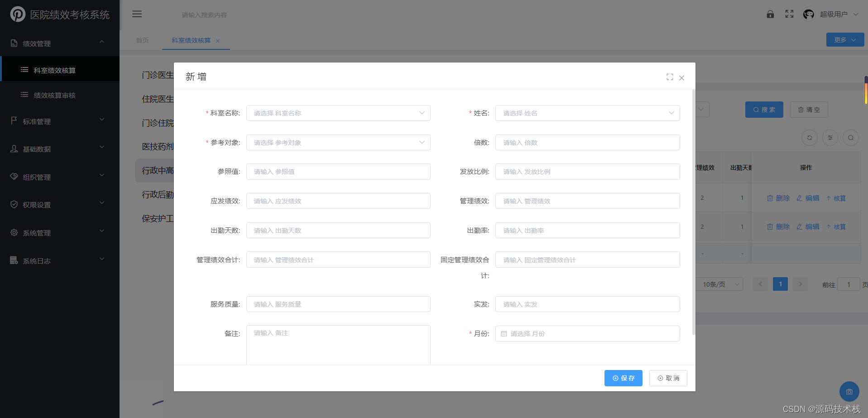Go to pagination page 1
This screenshot has height=418, width=868.
[780, 284]
